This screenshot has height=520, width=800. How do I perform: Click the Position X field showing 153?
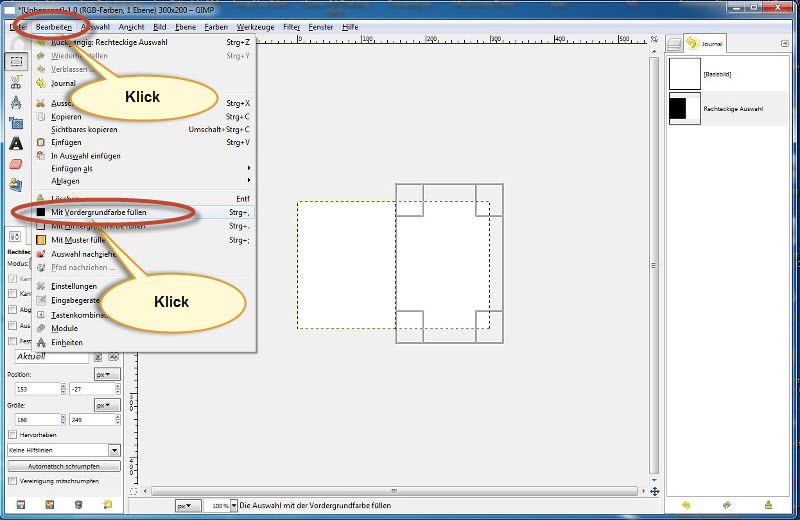37,389
